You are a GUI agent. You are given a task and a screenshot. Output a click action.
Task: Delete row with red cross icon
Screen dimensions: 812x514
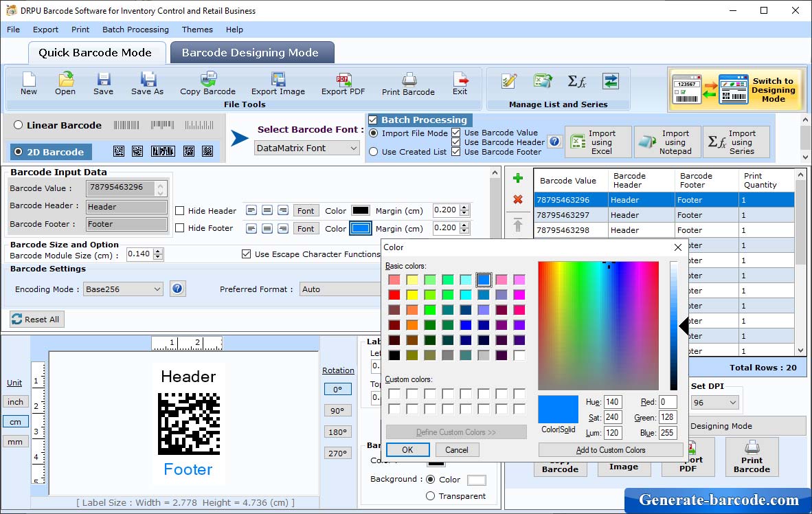(517, 199)
